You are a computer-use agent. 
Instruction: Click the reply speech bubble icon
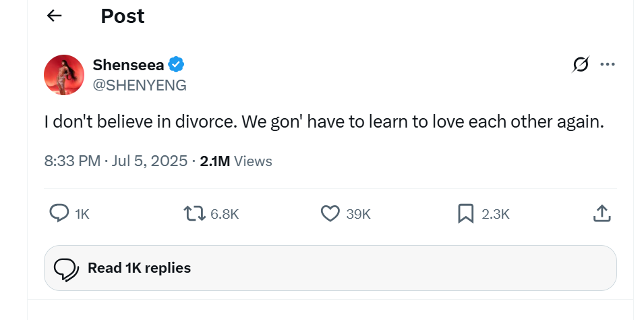(59, 213)
